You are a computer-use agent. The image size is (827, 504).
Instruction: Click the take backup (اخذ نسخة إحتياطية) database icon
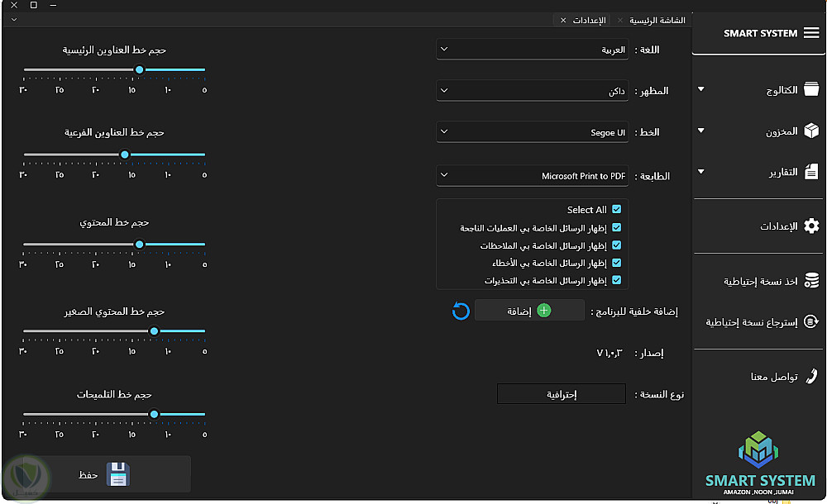(x=811, y=281)
